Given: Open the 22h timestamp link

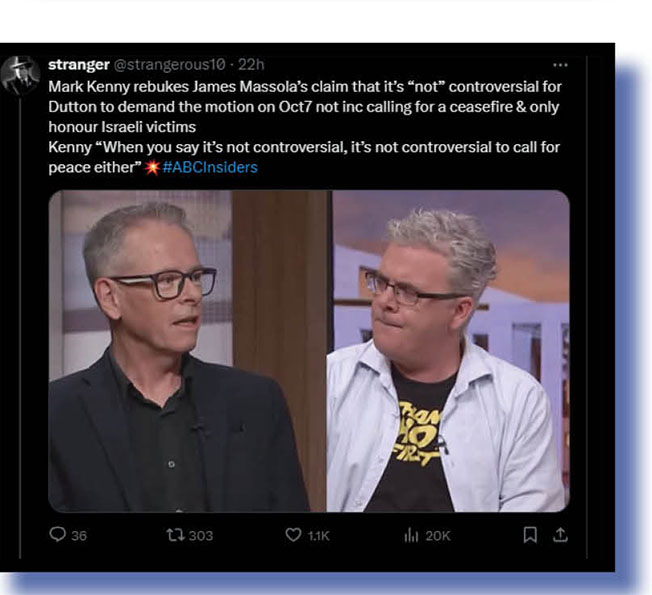Looking at the screenshot, I should [x=251, y=64].
